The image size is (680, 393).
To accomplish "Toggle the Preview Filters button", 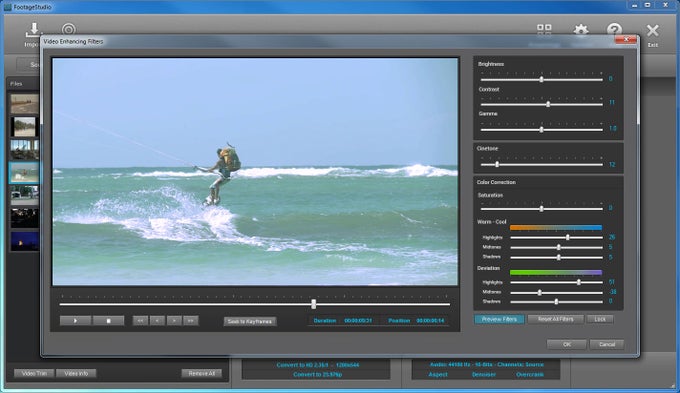I will [x=499, y=319].
